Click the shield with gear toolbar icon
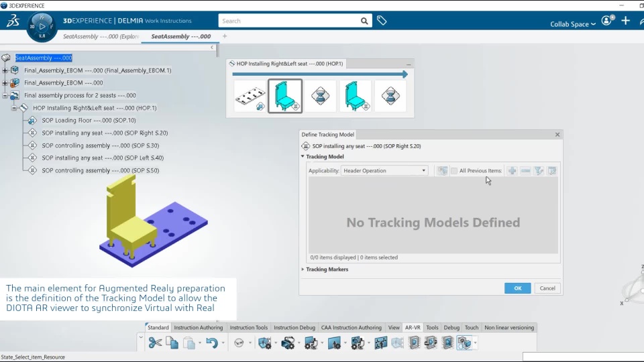The image size is (644, 362). coord(264,343)
